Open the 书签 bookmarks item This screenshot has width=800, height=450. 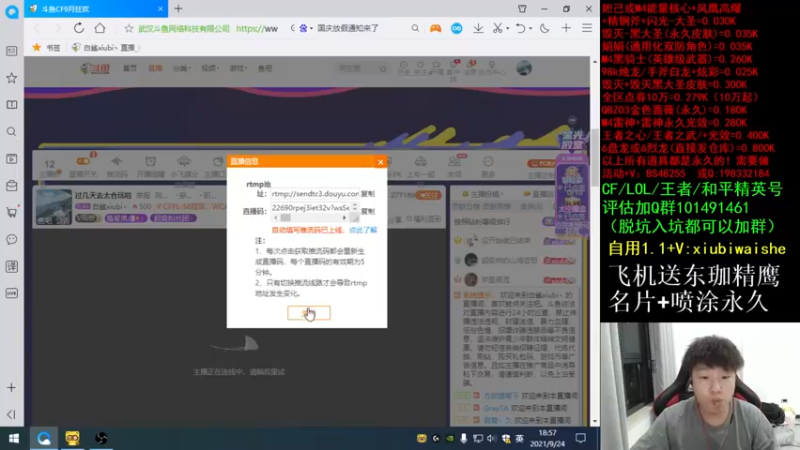[46, 47]
